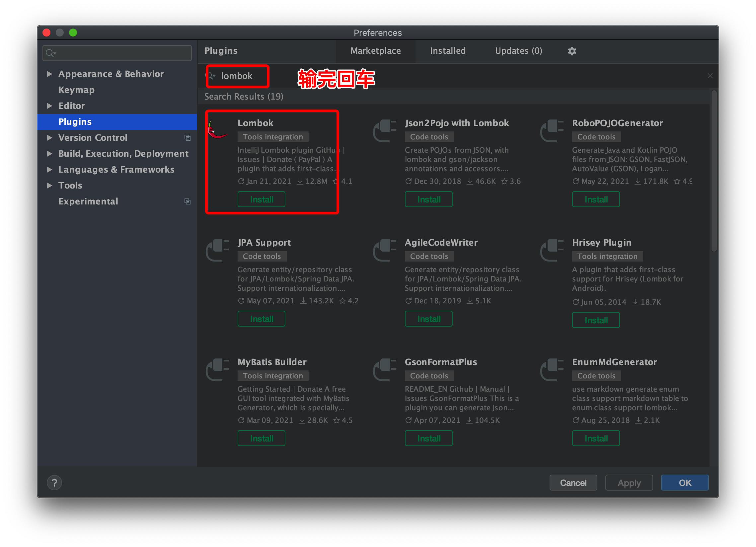Install Json2Pojo with Lombok plugin

click(x=429, y=199)
